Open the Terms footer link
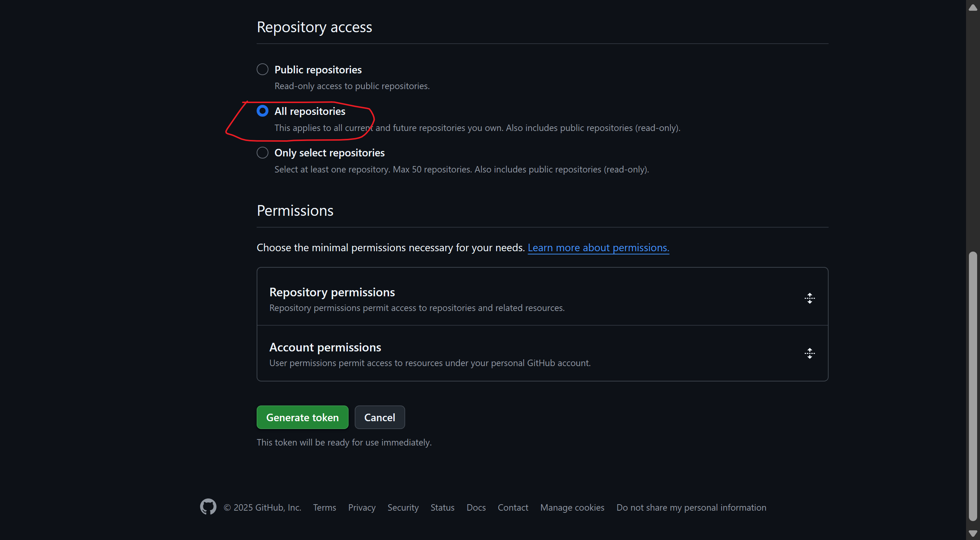Viewport: 980px width, 540px height. pos(324,507)
